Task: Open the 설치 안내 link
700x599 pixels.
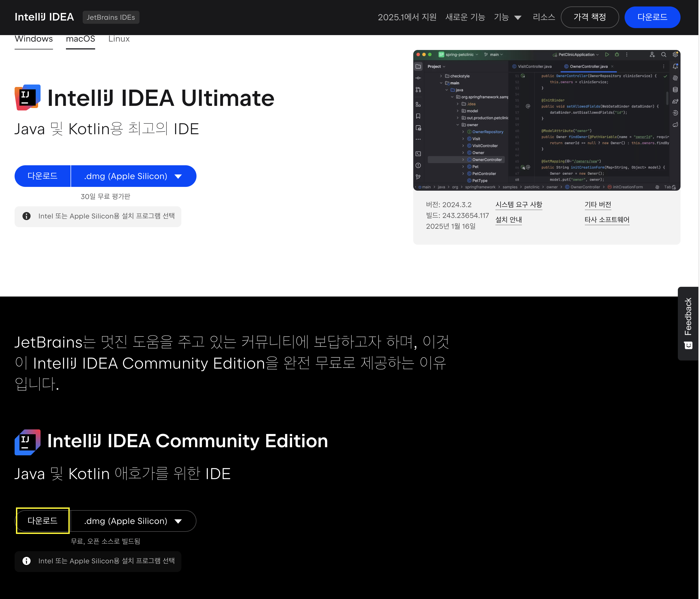Action: (x=508, y=220)
